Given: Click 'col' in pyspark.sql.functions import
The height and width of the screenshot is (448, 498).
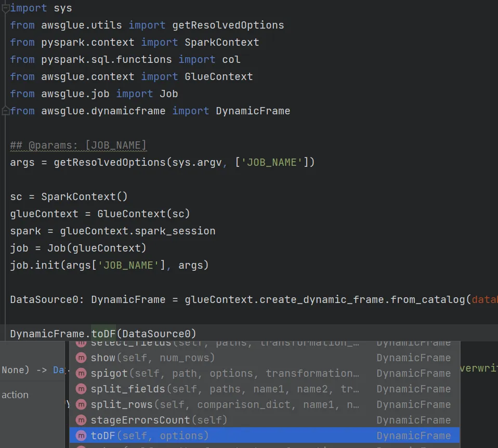Looking at the screenshot, I should (231, 59).
